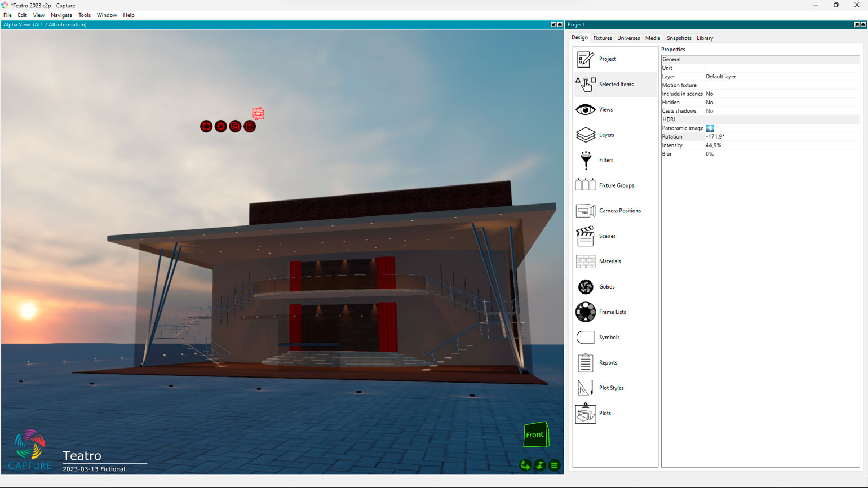Click the Intensity value field

(781, 145)
